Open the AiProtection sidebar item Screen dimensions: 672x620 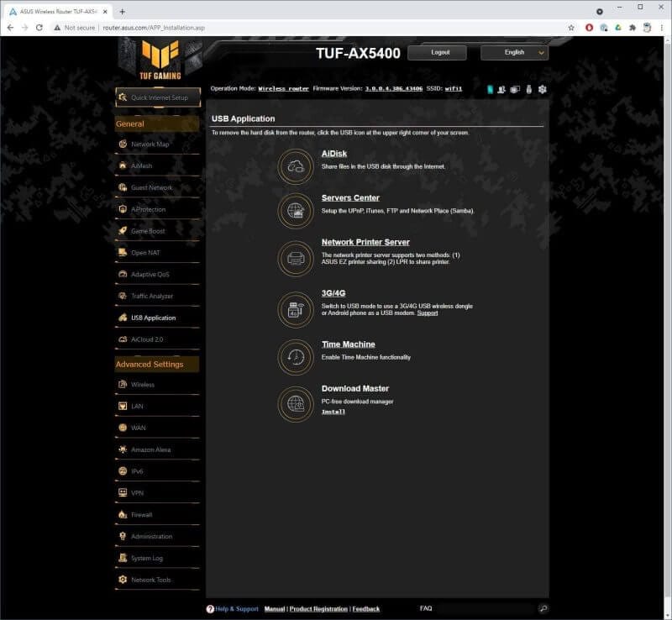click(148, 209)
